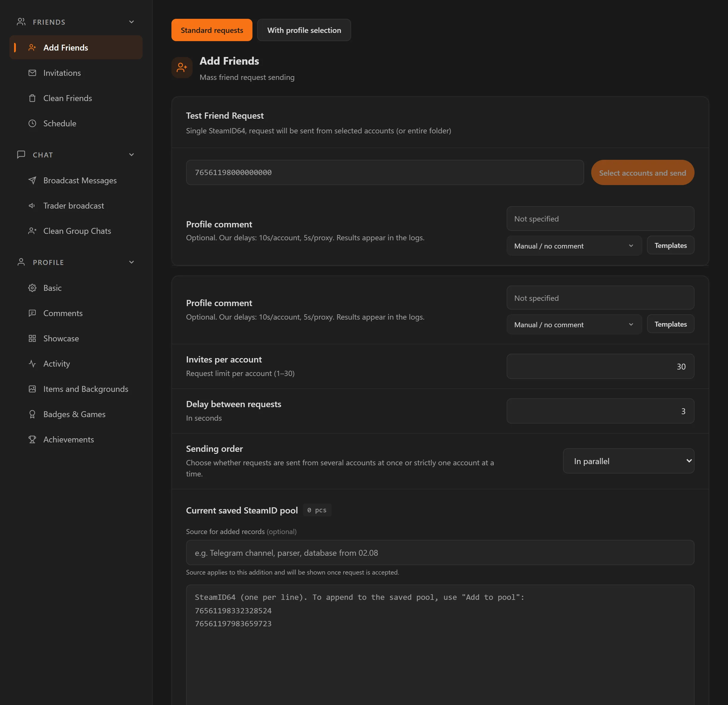Click the Achievements trophy icon
Viewport: 728px width, 705px height.
pos(32,439)
